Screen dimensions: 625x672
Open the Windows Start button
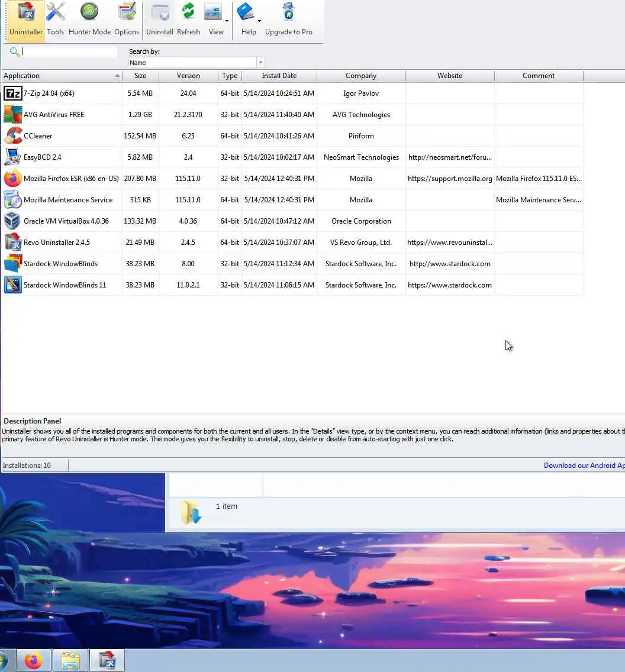tap(4, 660)
